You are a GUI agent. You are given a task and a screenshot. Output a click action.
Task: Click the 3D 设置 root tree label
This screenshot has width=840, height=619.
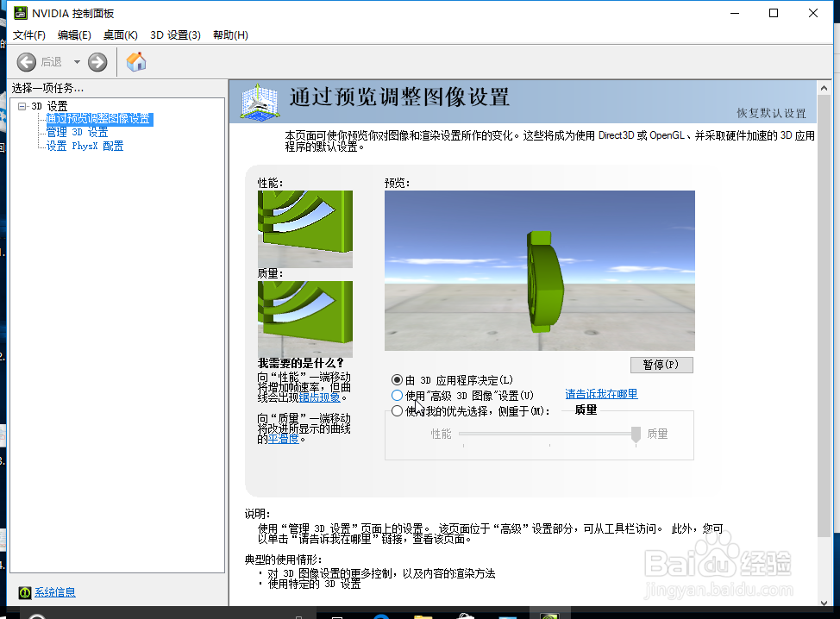pyautogui.click(x=49, y=106)
